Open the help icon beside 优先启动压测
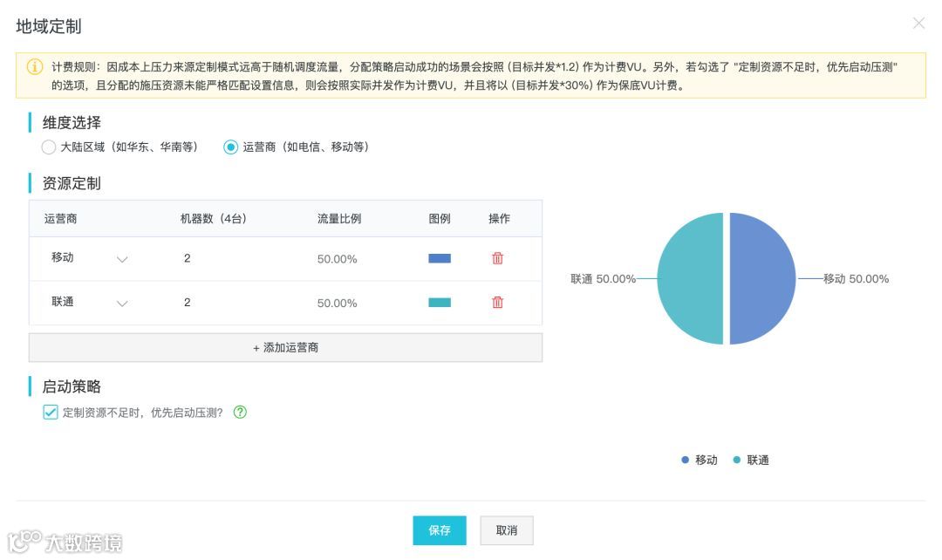The width and height of the screenshot is (942, 560). [x=241, y=413]
